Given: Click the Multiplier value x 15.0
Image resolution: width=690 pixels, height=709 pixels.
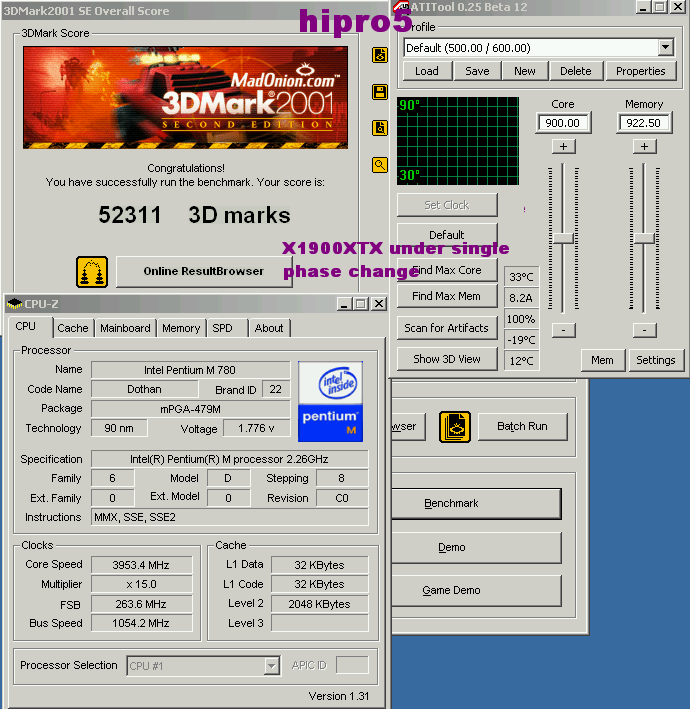Looking at the screenshot, I should tap(141, 584).
